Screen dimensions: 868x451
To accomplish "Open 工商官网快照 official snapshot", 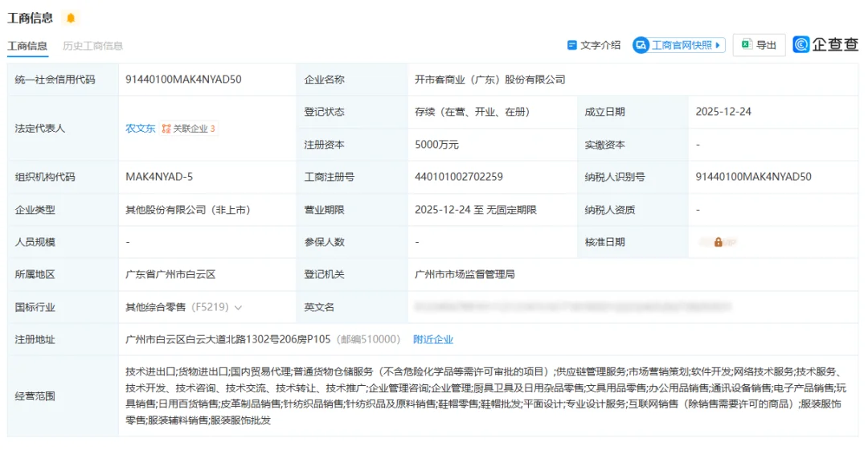I will (x=678, y=46).
